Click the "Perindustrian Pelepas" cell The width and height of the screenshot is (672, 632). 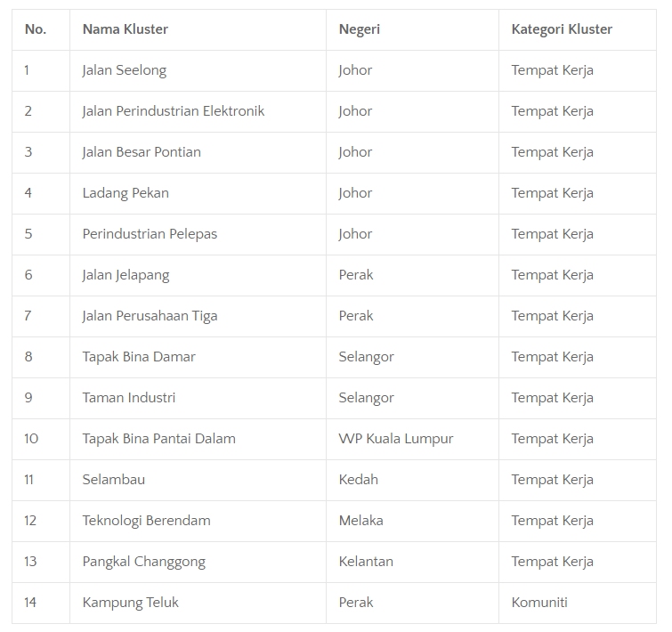point(150,234)
